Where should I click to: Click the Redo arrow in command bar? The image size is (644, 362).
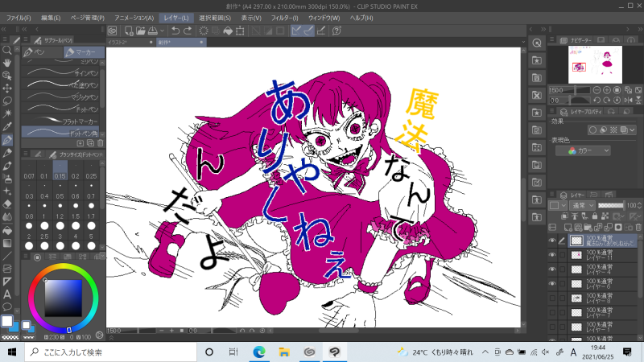[x=188, y=31]
